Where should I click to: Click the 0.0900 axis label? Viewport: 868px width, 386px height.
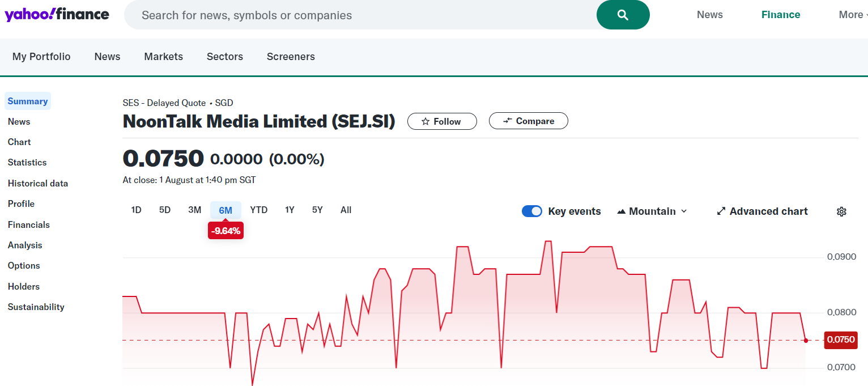pos(842,257)
